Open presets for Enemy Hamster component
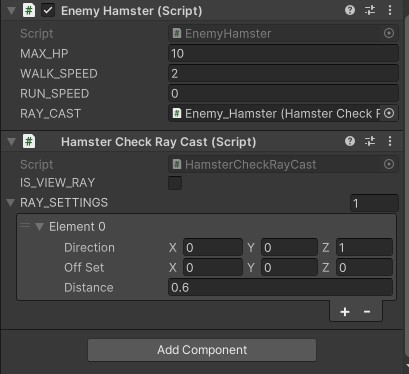The width and height of the screenshot is (409, 374). [x=370, y=10]
